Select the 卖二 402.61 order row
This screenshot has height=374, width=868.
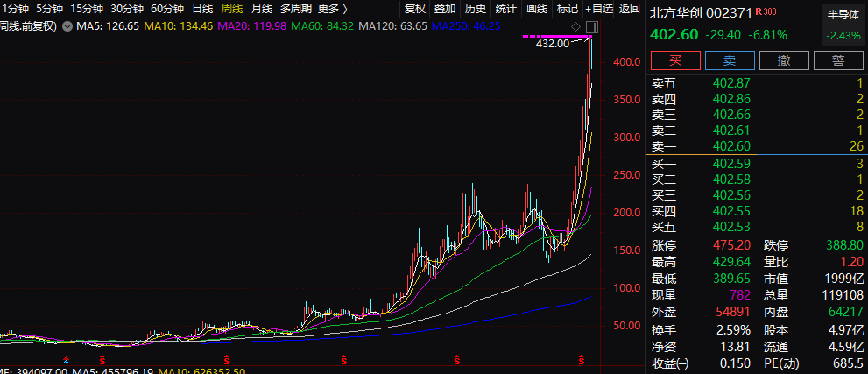click(757, 131)
